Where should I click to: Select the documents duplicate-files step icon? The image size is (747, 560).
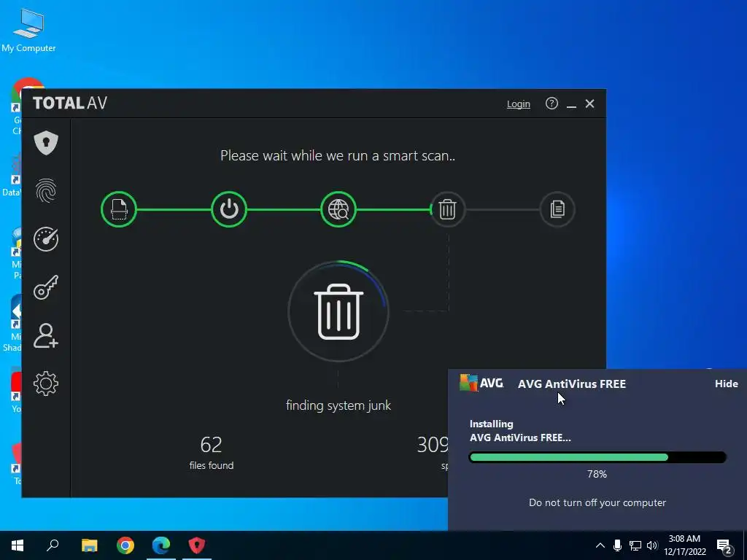pyautogui.click(x=557, y=209)
